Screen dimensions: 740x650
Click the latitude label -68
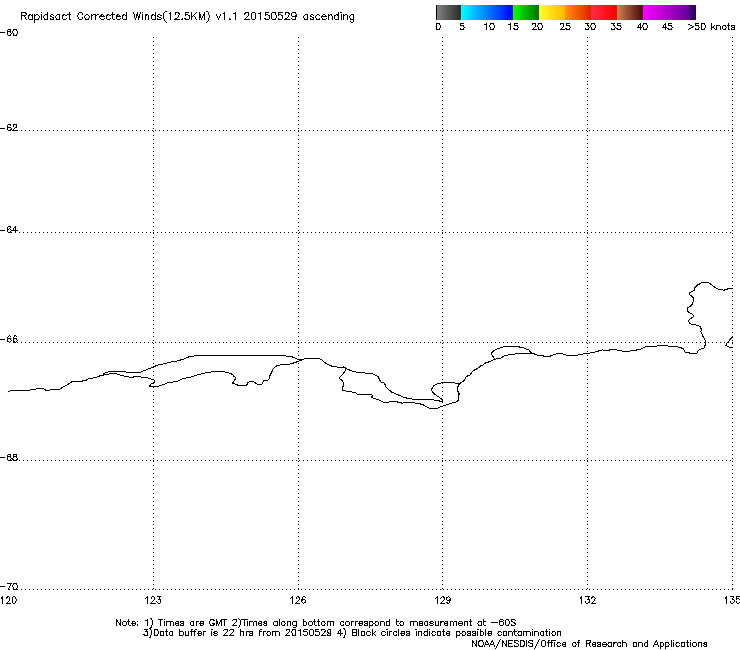click(9, 458)
